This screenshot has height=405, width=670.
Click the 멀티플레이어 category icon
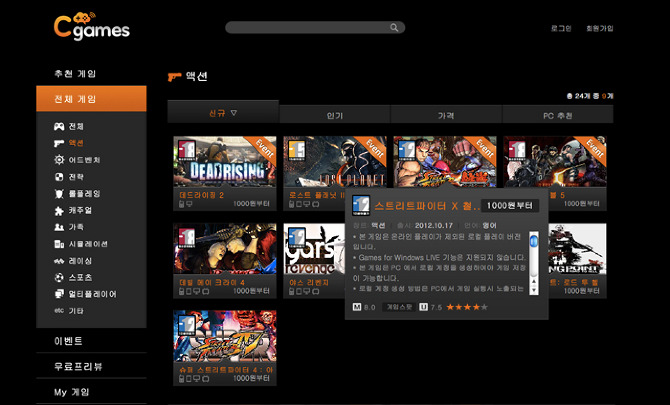[x=59, y=294]
